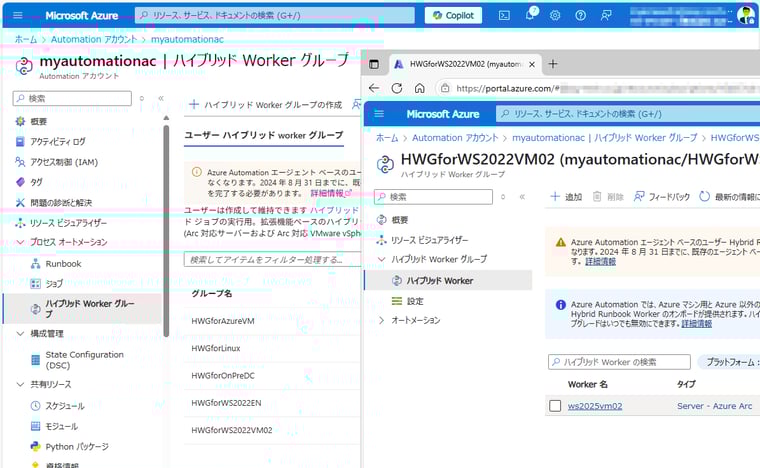The width and height of the screenshot is (760, 468).
Task: Open the HWGforWS2022VM02 group row
Action: (x=232, y=430)
